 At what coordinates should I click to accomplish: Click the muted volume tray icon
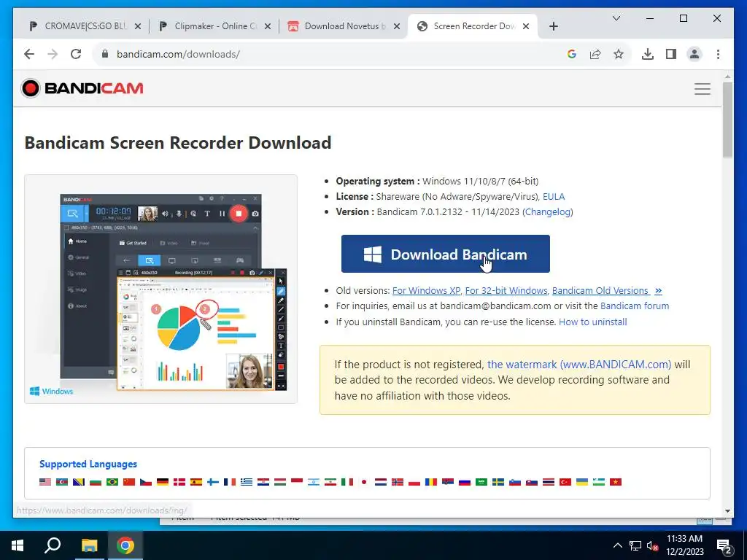coord(652,545)
